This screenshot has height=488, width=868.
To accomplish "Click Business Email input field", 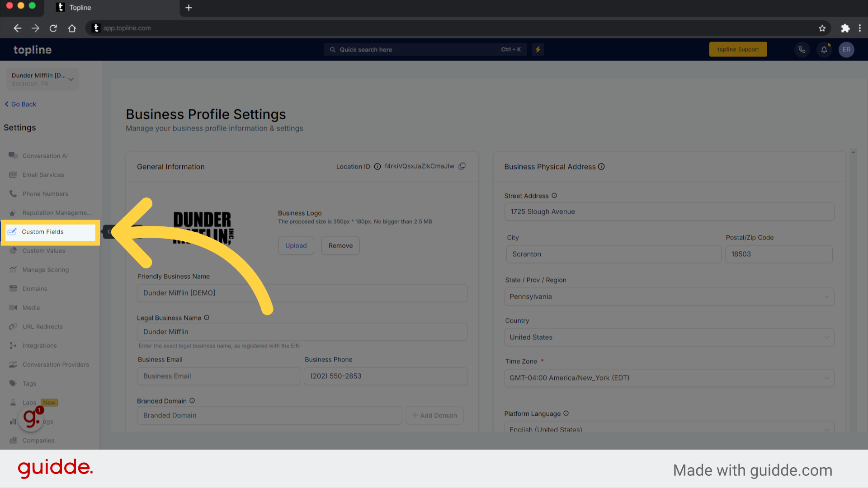I will (x=218, y=376).
